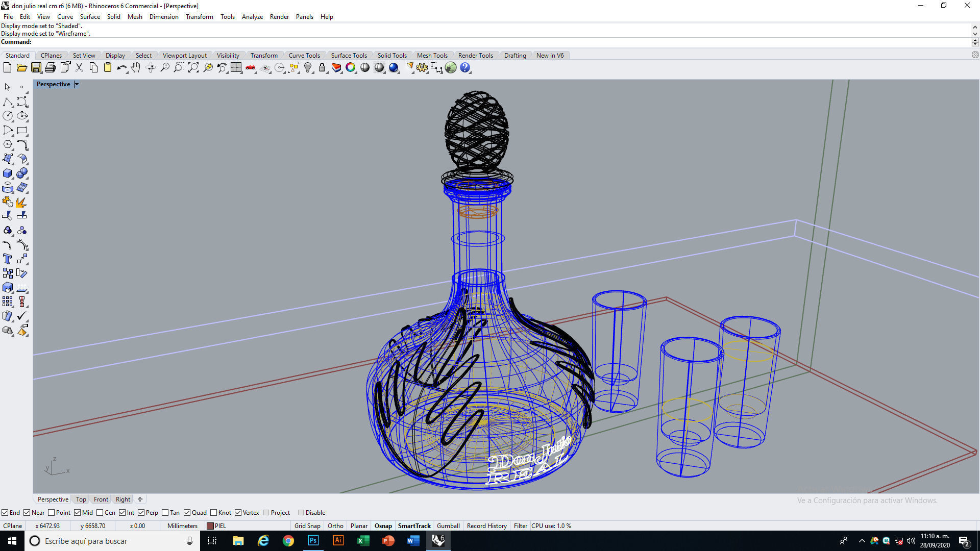Toggle the Mid osnap checkbox
The height and width of the screenshot is (551, 980).
coord(78,513)
